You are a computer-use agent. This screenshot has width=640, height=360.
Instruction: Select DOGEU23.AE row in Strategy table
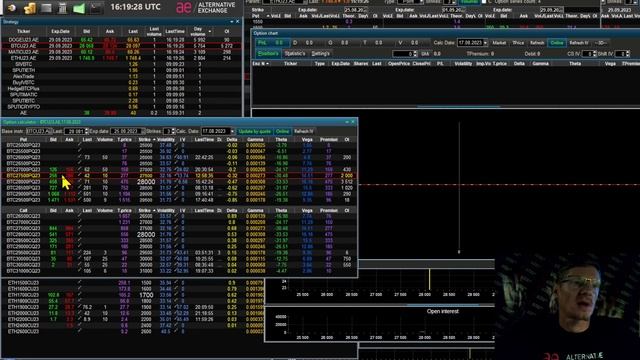(x=121, y=40)
